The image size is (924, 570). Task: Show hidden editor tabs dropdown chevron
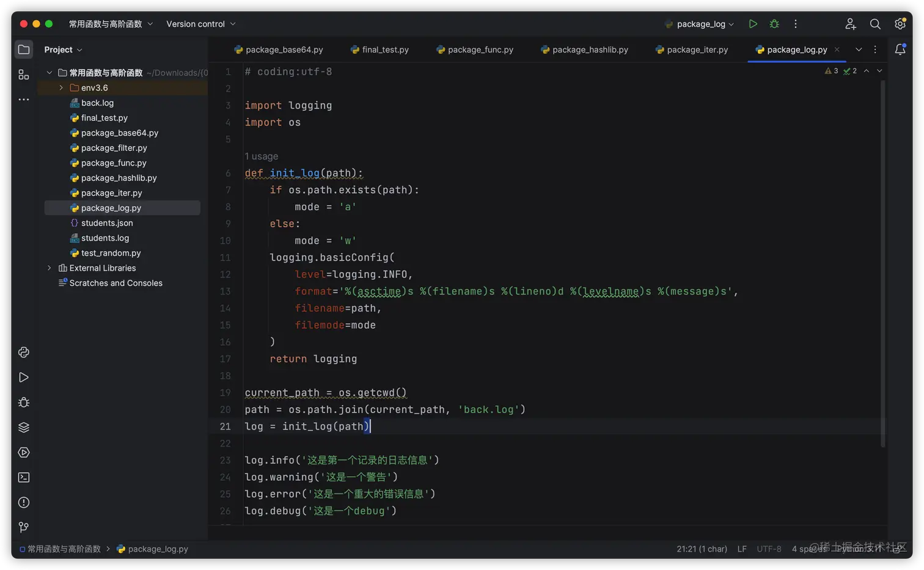[x=859, y=49]
